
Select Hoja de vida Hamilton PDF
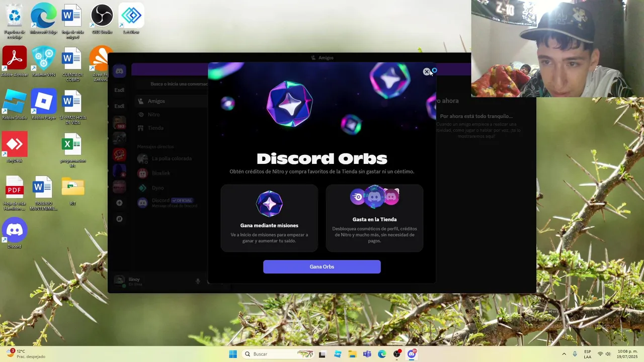[15, 193]
